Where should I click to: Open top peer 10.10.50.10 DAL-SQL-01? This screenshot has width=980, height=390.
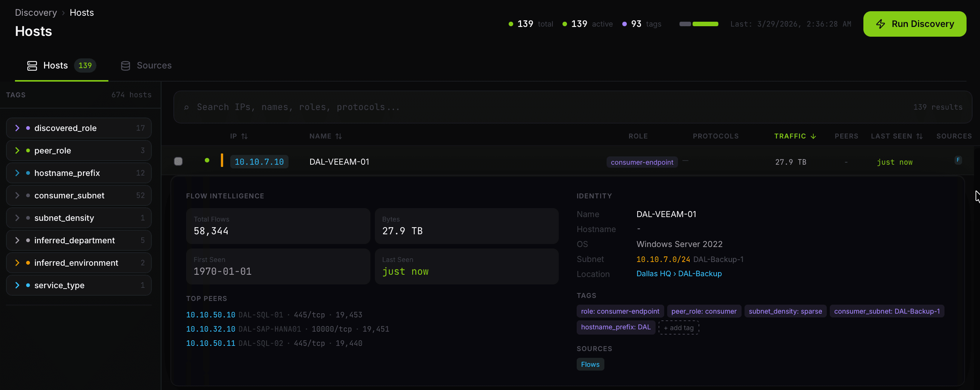210,315
